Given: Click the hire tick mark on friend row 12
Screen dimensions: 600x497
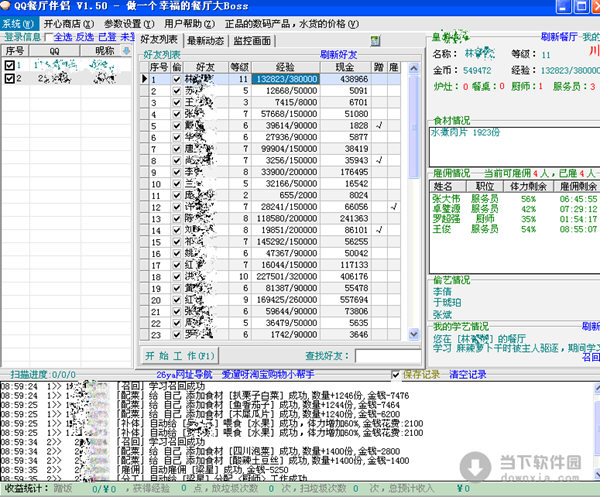Looking at the screenshot, I should click(x=394, y=207).
